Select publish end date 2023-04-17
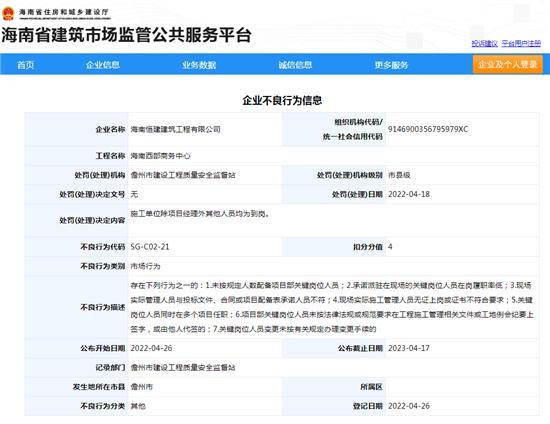 [409, 348]
